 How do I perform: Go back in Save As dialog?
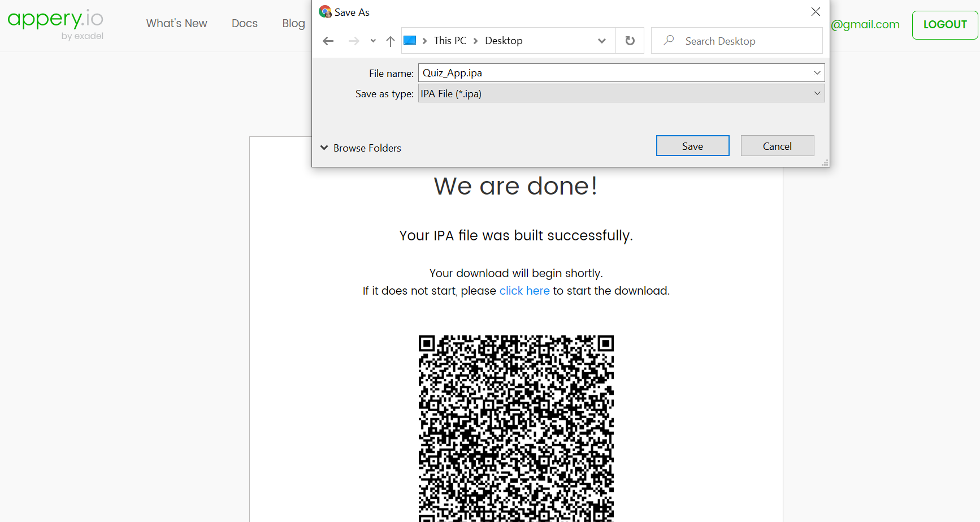coord(328,41)
